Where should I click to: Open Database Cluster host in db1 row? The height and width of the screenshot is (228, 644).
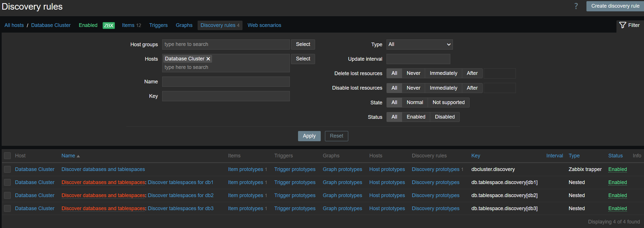pyautogui.click(x=35, y=182)
